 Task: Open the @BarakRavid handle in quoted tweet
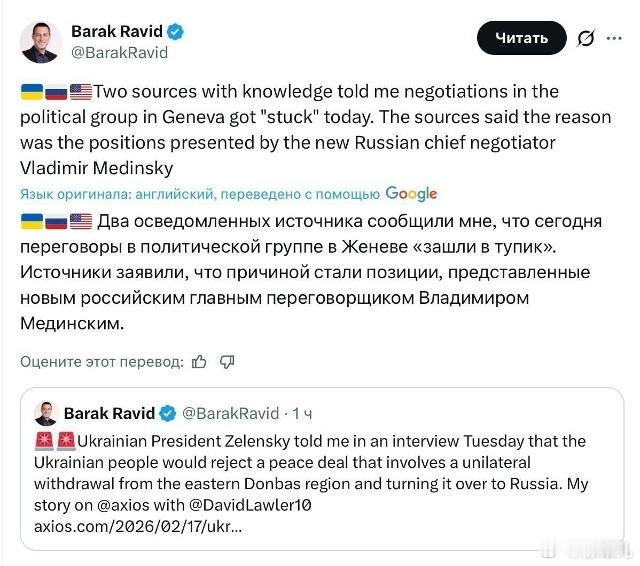pos(231,413)
